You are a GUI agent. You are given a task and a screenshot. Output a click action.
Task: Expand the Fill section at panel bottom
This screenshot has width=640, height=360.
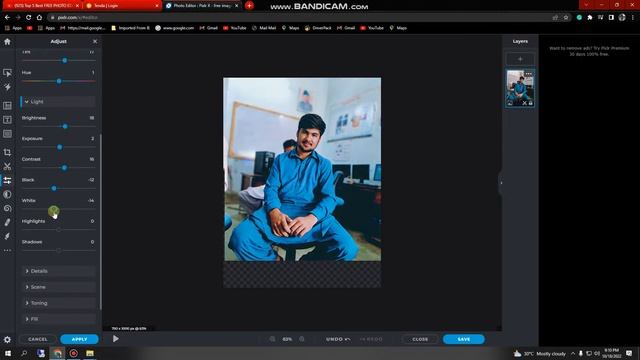click(58, 319)
